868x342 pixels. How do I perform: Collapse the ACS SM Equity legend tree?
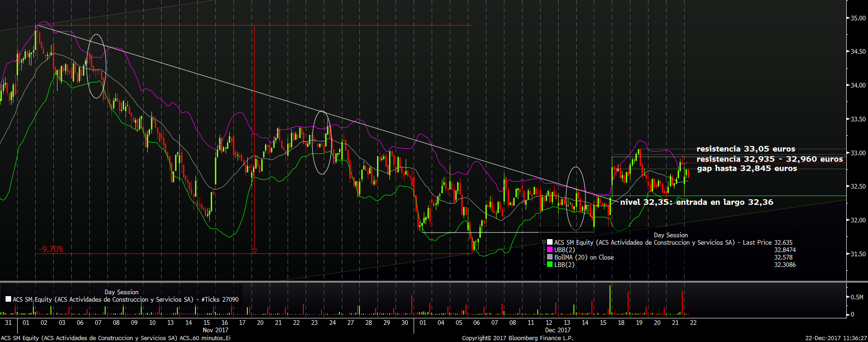[x=544, y=242]
